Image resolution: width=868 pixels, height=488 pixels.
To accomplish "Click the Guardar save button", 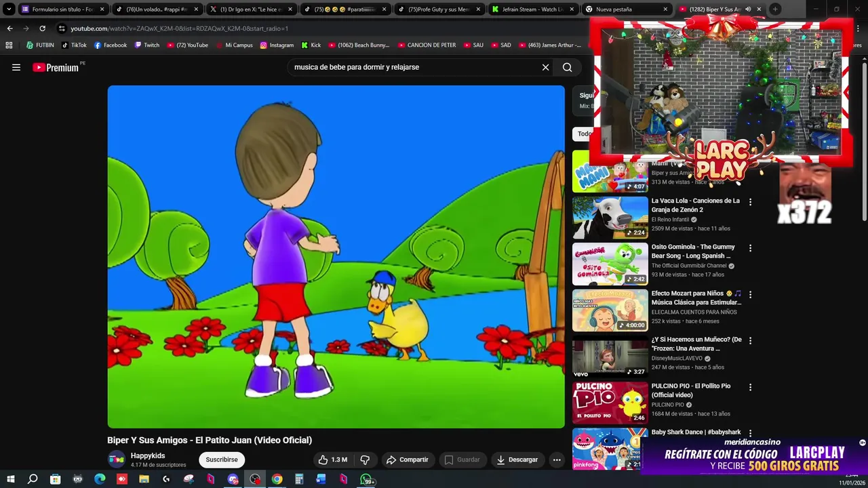I will click(462, 460).
